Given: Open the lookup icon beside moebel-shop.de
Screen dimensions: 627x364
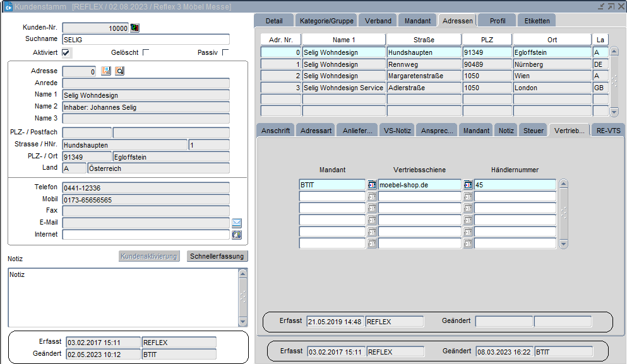Looking at the screenshot, I should pos(468,185).
